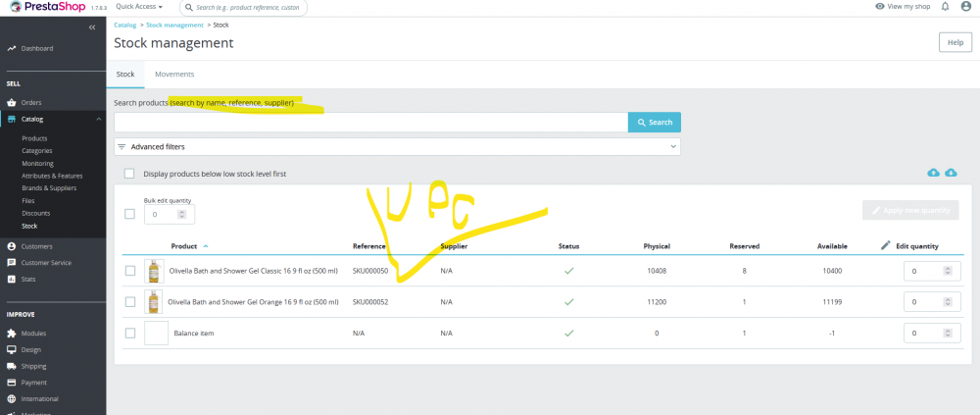Click the export cloud download icon
The image size is (980, 415).
(x=951, y=172)
